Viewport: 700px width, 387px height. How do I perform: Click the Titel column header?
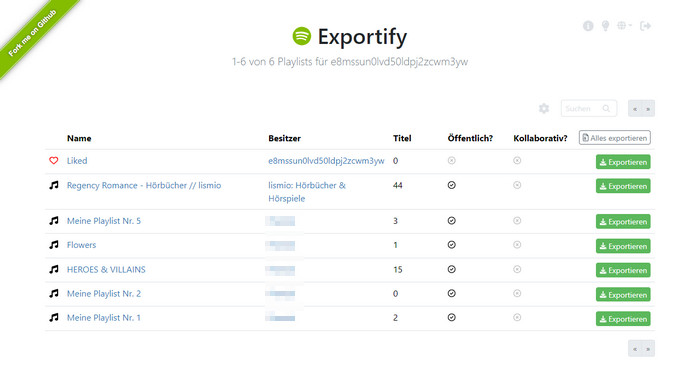click(x=402, y=138)
